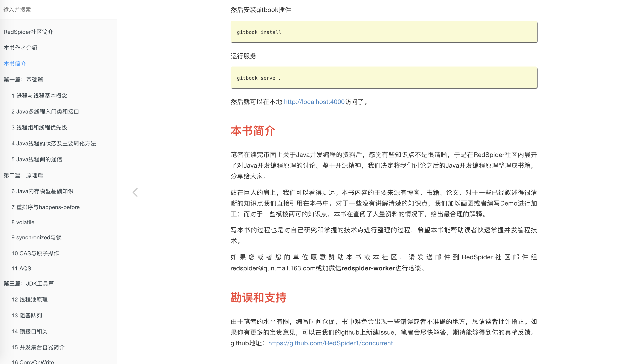The width and height of the screenshot is (636, 364).
Task: Open the RedSpider社区简介 page
Action: 28,32
